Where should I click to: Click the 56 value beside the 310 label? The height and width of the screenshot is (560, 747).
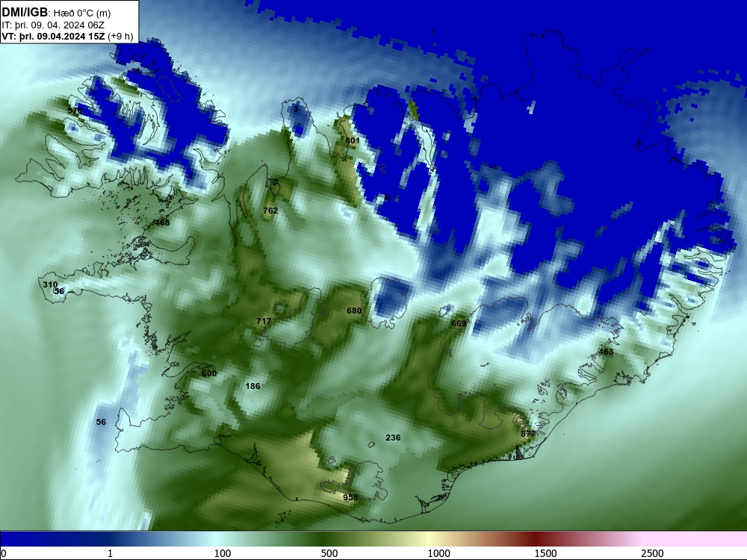pos(59,291)
